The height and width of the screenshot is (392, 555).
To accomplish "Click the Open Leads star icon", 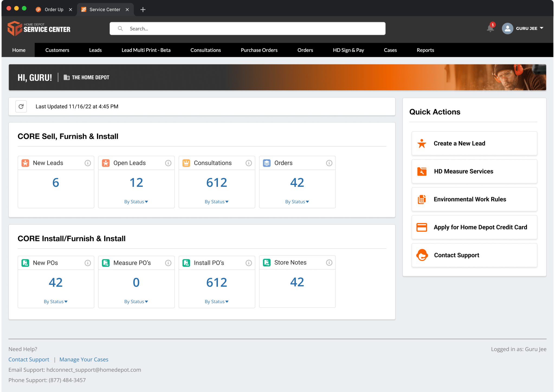I will coord(106,163).
